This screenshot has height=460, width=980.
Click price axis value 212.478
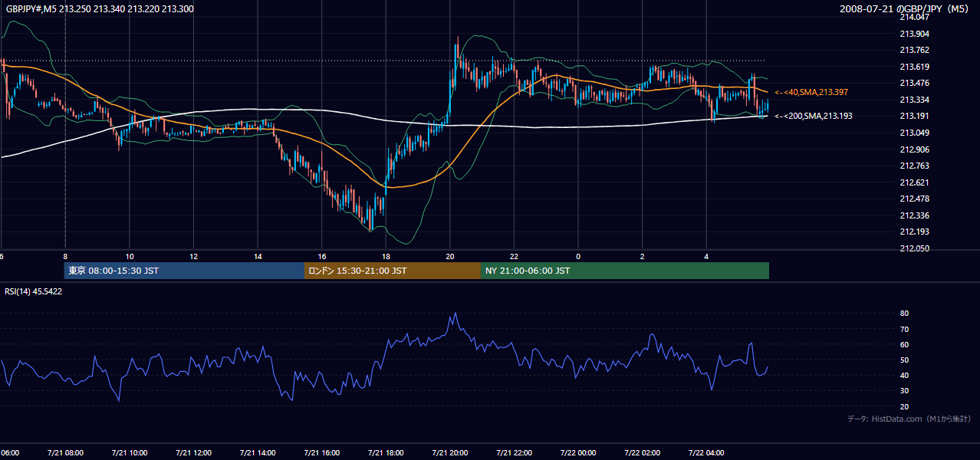point(914,199)
